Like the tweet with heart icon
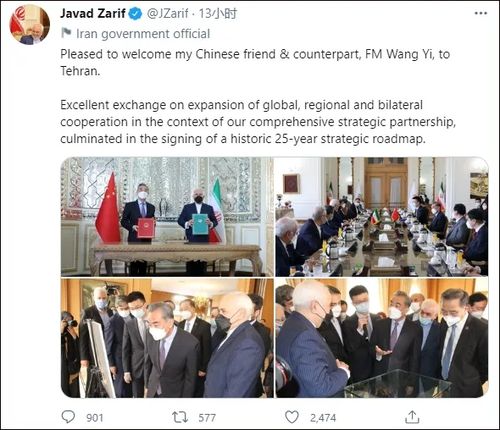Viewport: 500px width, 430px height. [292, 417]
